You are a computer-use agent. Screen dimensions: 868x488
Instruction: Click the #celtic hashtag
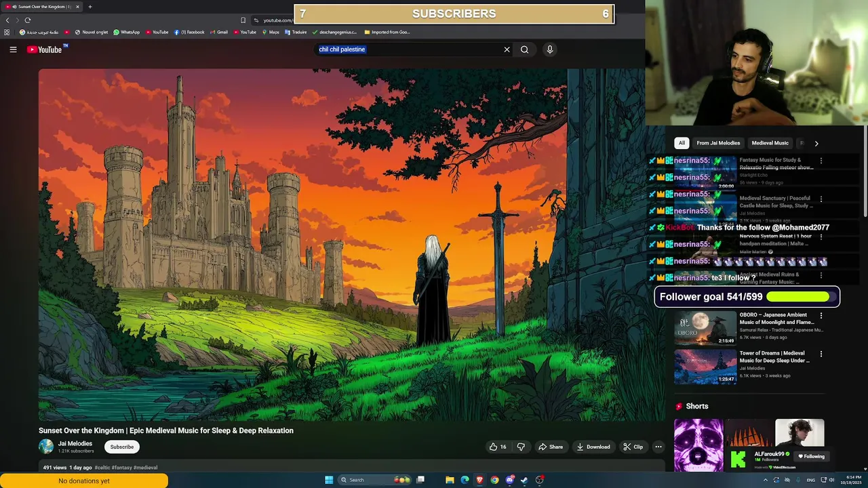[102, 468]
